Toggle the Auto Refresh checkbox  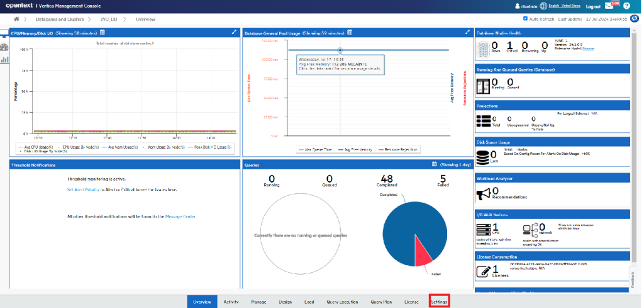pyautogui.click(x=525, y=20)
